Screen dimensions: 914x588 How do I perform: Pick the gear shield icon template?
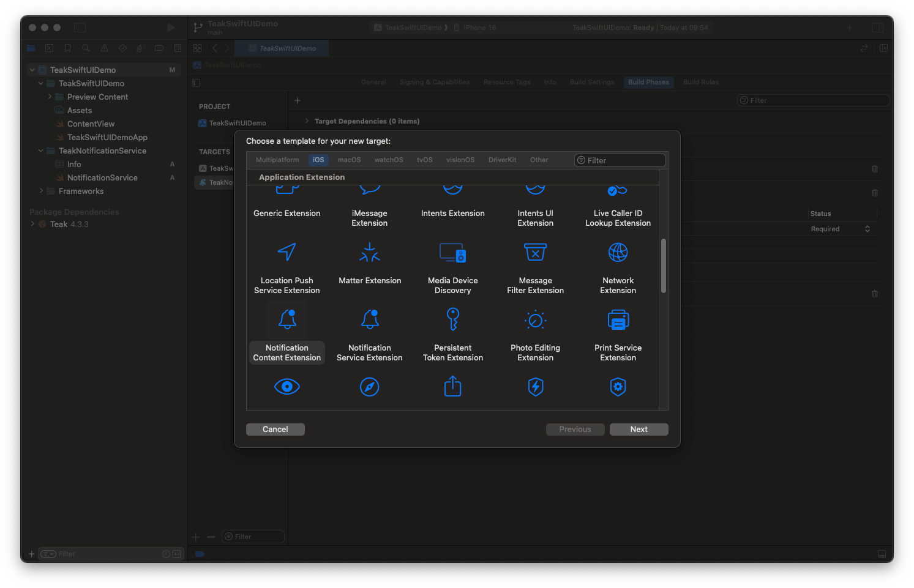[618, 387]
